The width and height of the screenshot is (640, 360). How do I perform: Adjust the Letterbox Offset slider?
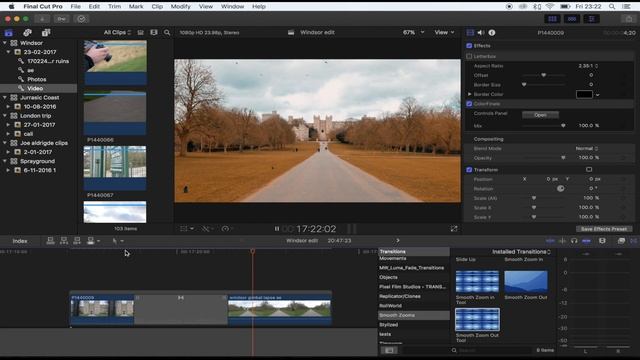[x=543, y=75]
